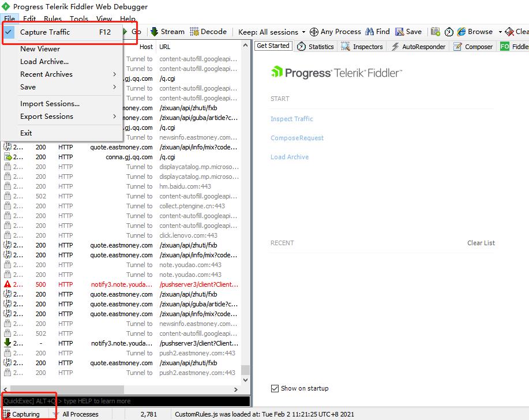Focus the QuickExec command input box
Viewport: 529px width, 420px height.
126,401
